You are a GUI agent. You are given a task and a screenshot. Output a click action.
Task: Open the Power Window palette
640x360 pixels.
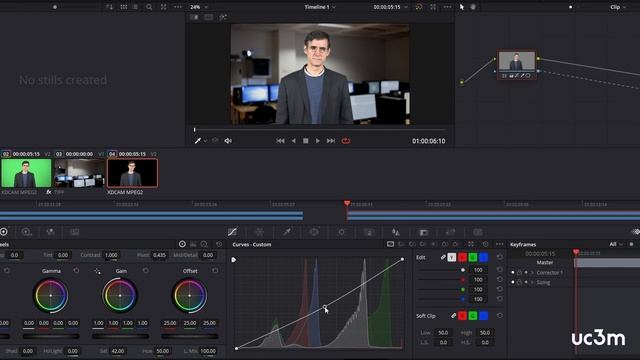(x=314, y=232)
